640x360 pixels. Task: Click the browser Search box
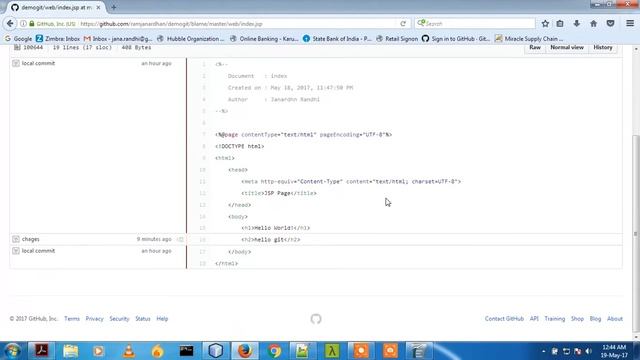click(475, 24)
